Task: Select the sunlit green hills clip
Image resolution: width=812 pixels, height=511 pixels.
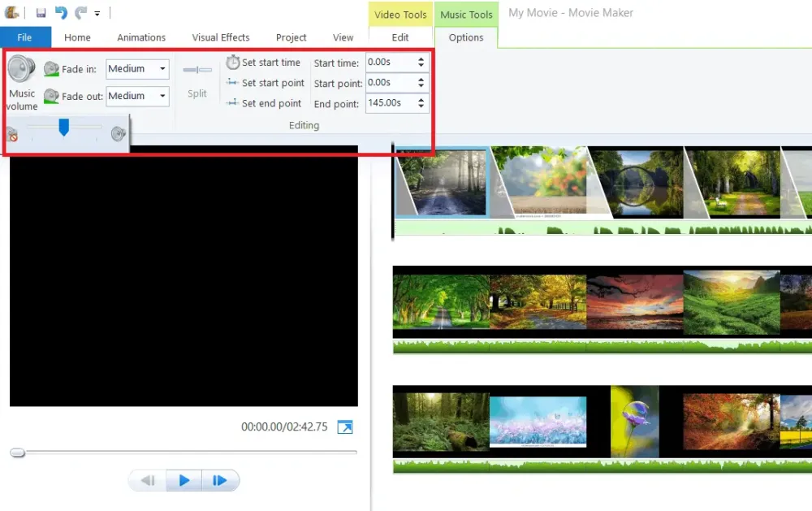Action: (732, 302)
